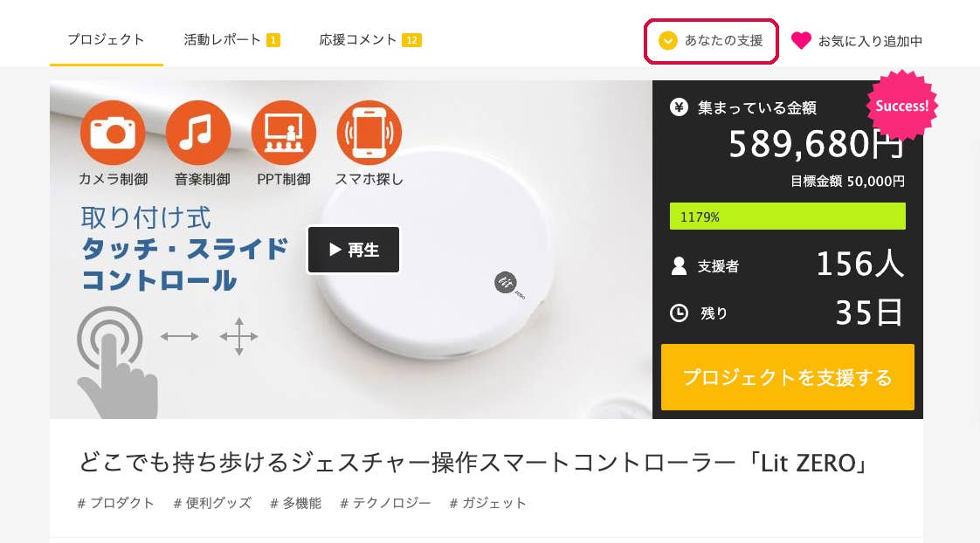Open the #ガジェット tag link
Screen dimensions: 980x543
pos(488,503)
